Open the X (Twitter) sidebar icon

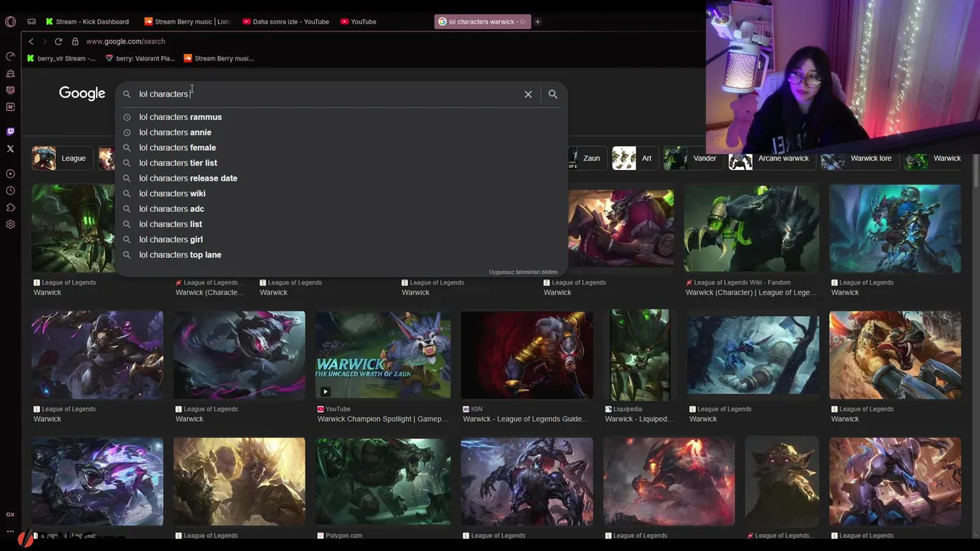coord(10,148)
